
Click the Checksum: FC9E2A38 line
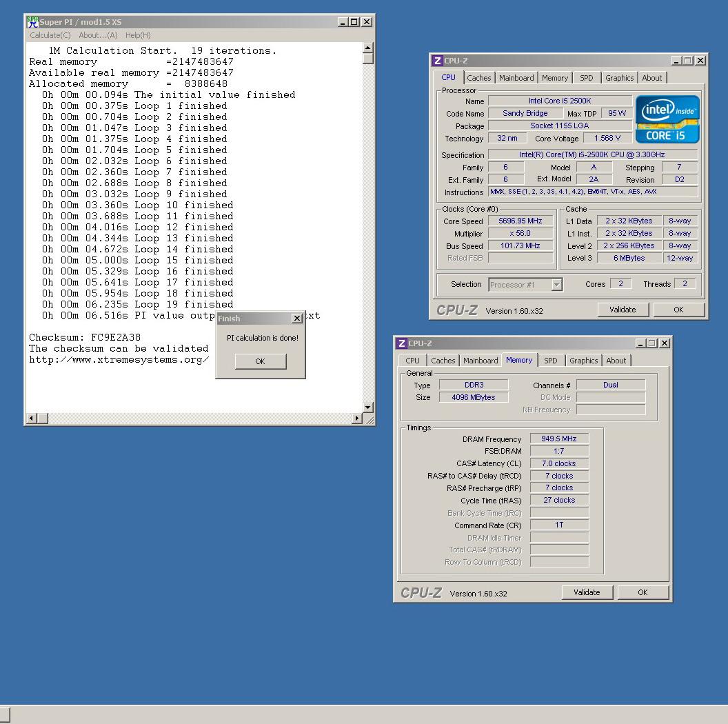pyautogui.click(x=85, y=338)
